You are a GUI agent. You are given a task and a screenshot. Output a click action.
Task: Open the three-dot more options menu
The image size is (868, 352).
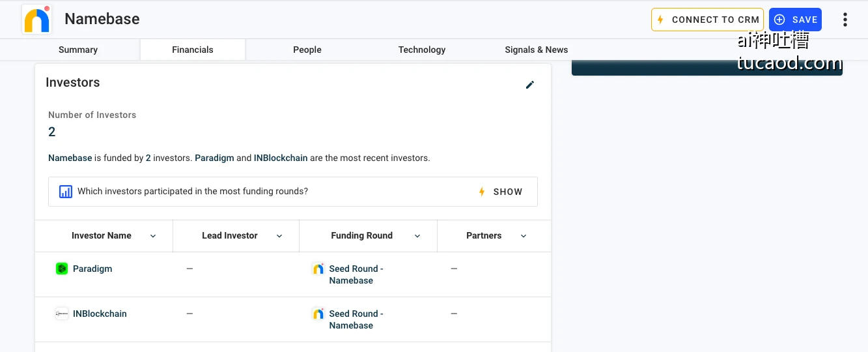(x=845, y=20)
